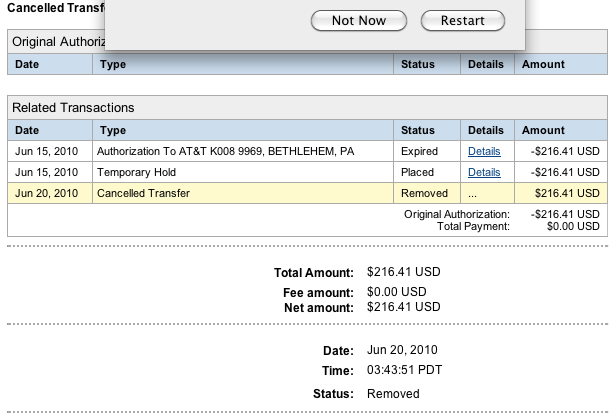Click the Expired status cell

[420, 151]
